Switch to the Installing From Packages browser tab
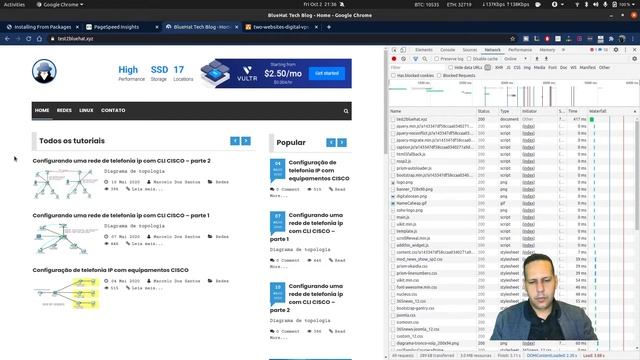 pos(42,27)
